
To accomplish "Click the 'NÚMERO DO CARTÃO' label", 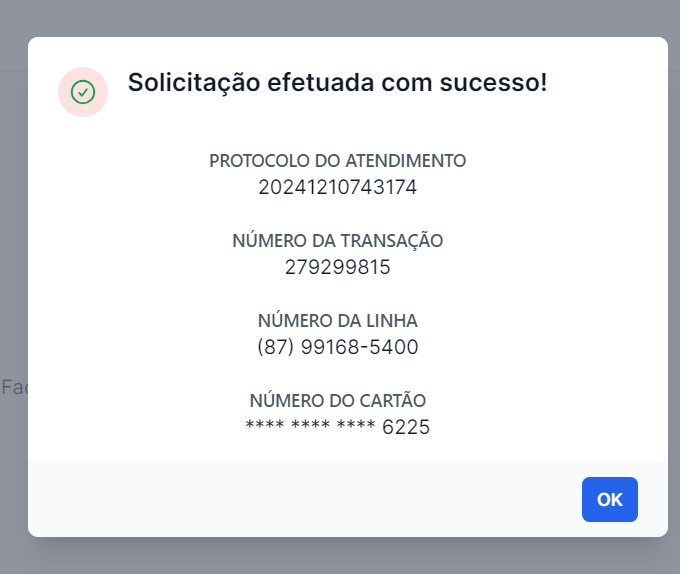I will click(337, 401).
